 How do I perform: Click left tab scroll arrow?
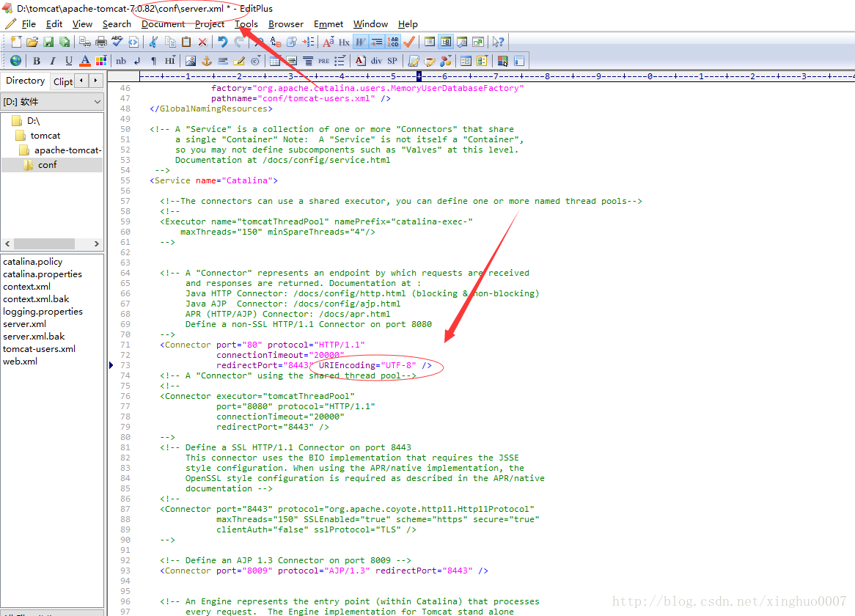click(81, 81)
